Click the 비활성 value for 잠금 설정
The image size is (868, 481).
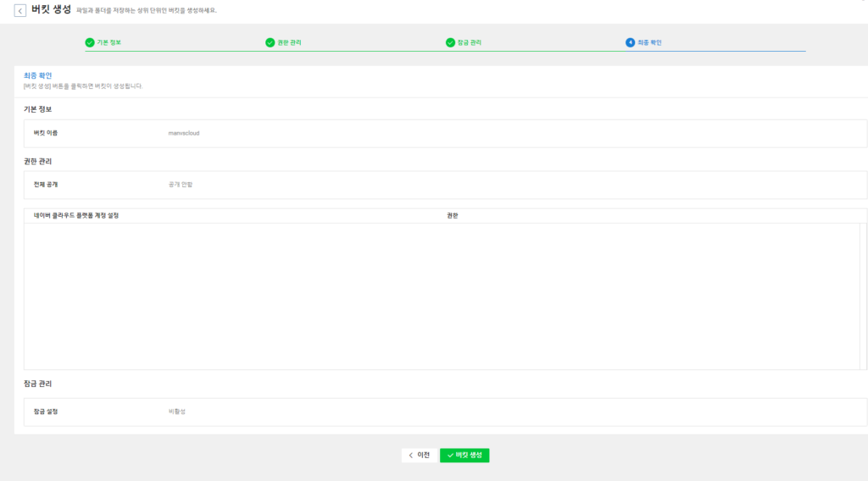pos(176,412)
